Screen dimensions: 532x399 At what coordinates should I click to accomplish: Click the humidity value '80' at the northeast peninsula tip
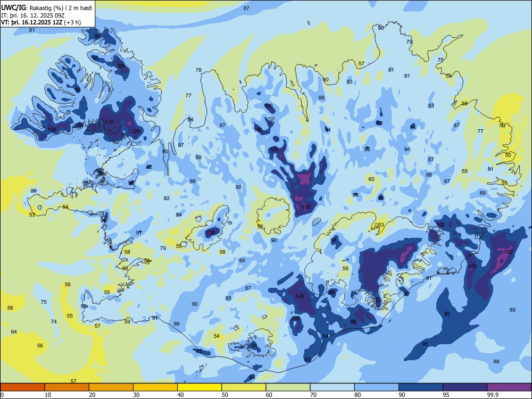[x=381, y=28]
